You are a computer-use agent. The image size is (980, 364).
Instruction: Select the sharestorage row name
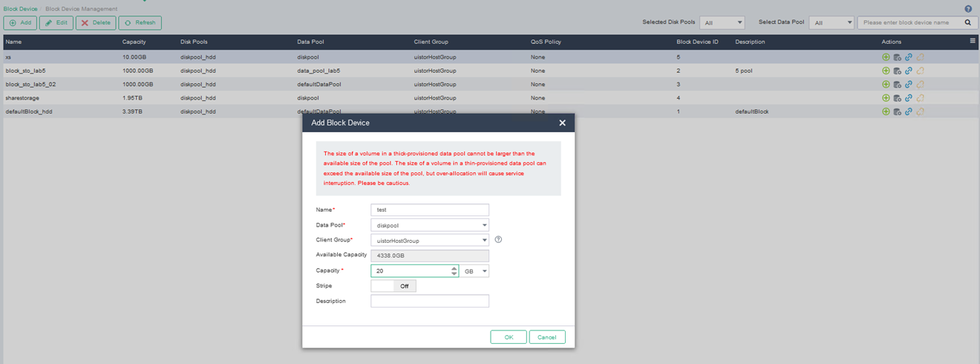point(22,98)
